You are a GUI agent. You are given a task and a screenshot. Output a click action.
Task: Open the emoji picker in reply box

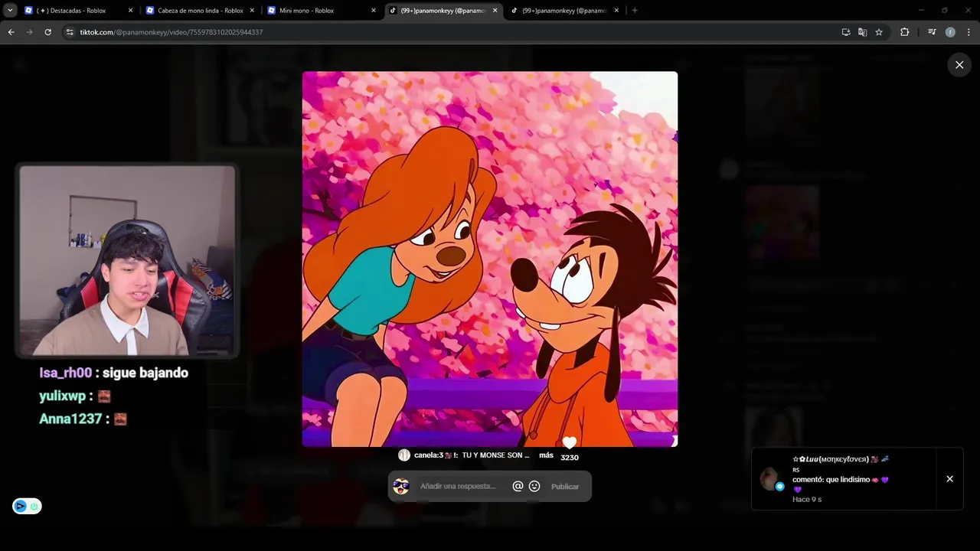(534, 486)
